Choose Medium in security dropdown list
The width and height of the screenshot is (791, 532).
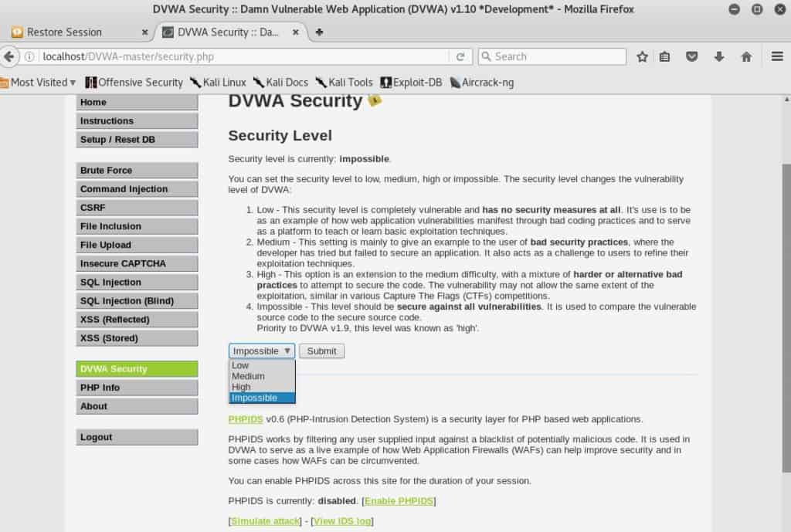[x=262, y=376]
